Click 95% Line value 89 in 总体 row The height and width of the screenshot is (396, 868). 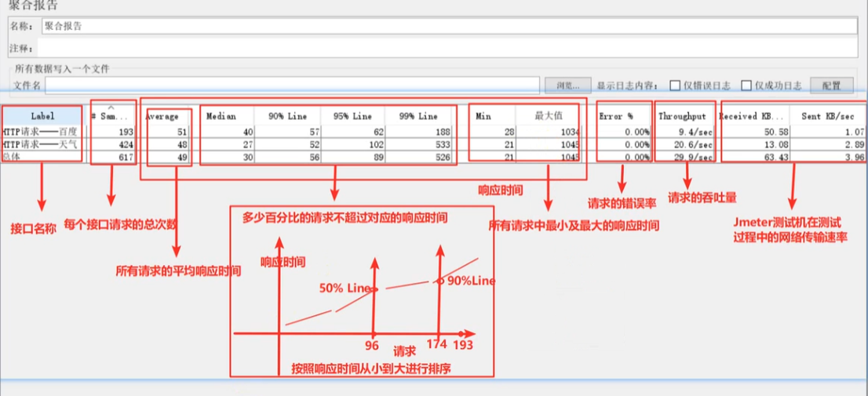pos(377,158)
